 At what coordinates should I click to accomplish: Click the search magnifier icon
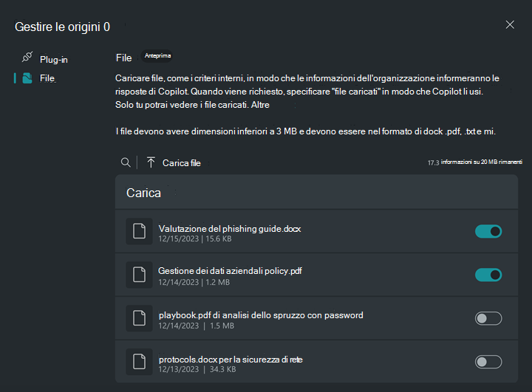tap(126, 162)
